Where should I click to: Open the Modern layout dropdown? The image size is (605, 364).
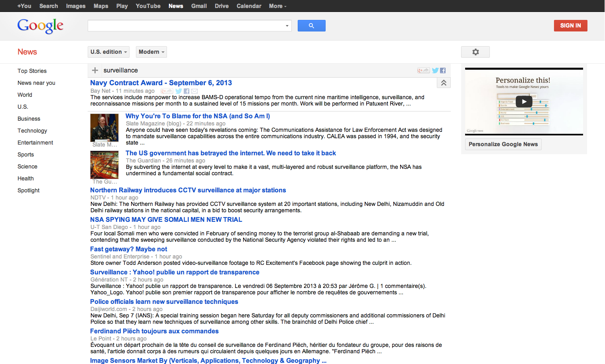tap(151, 52)
